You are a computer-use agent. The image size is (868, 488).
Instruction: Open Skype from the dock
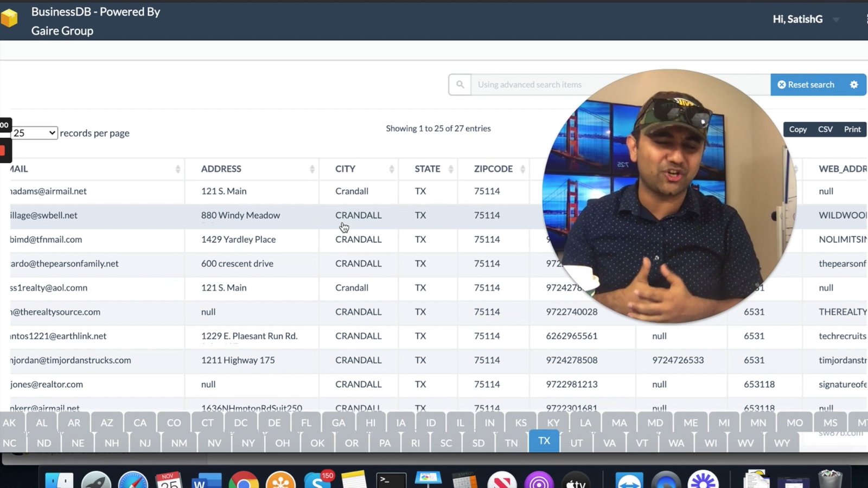pos(317,480)
